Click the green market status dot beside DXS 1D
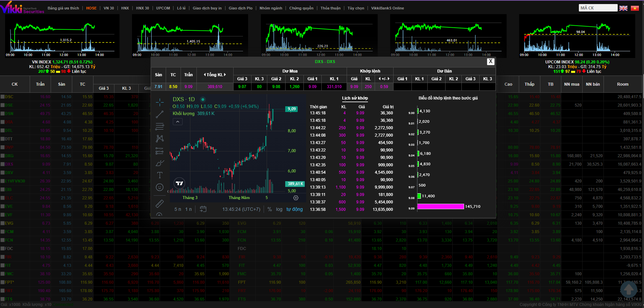This screenshot has height=308, width=644. (203, 100)
